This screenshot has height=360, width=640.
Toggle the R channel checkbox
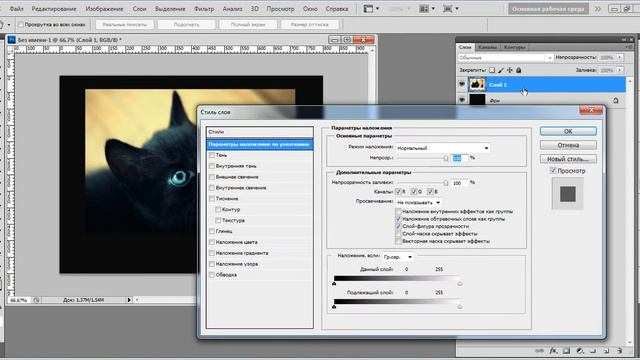pos(398,191)
